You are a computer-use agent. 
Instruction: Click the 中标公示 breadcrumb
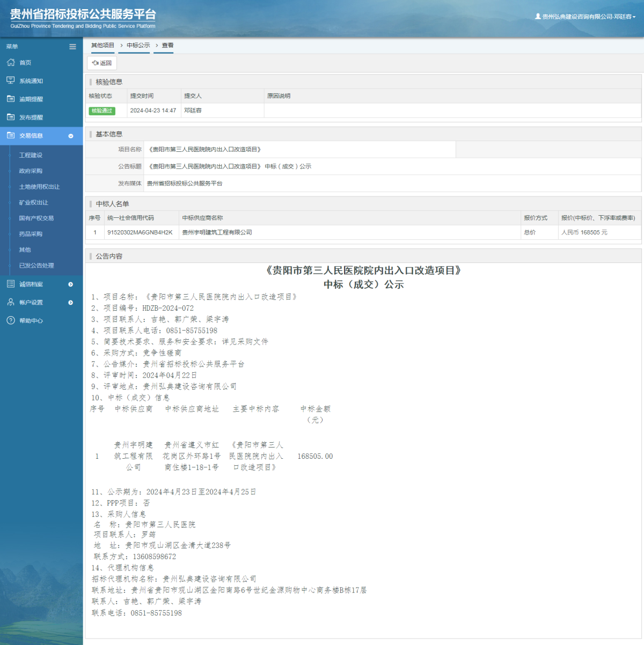click(138, 46)
